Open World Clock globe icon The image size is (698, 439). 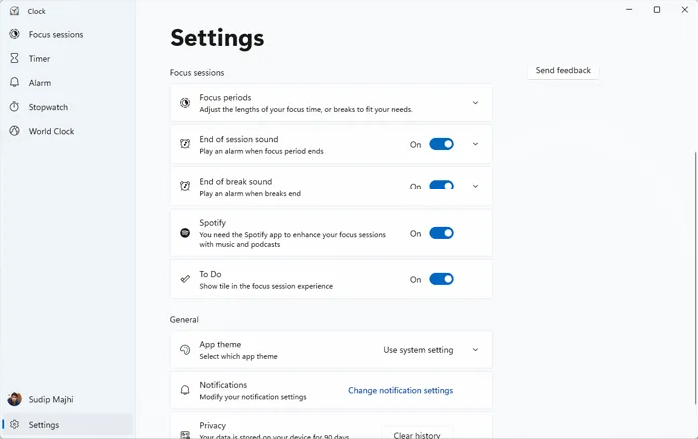15,131
